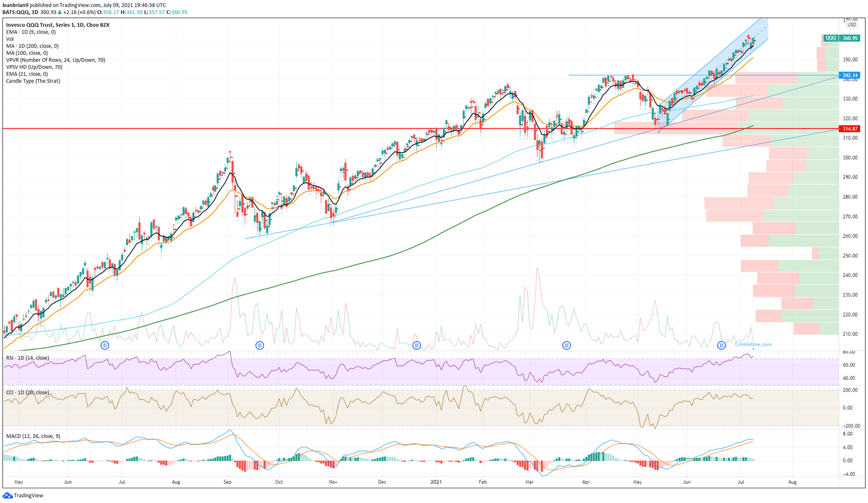Open the dividend marker near June 2020
The height and width of the screenshot is (503, 868).
tap(104, 345)
